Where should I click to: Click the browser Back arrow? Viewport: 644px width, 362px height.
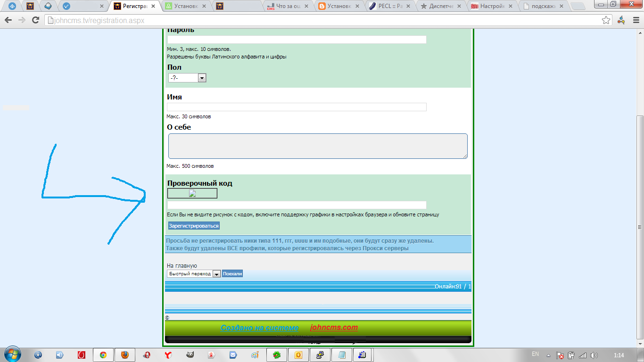[8, 20]
